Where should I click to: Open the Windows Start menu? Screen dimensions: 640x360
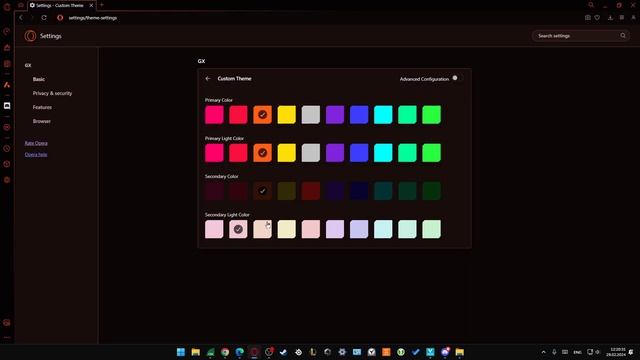(x=181, y=352)
